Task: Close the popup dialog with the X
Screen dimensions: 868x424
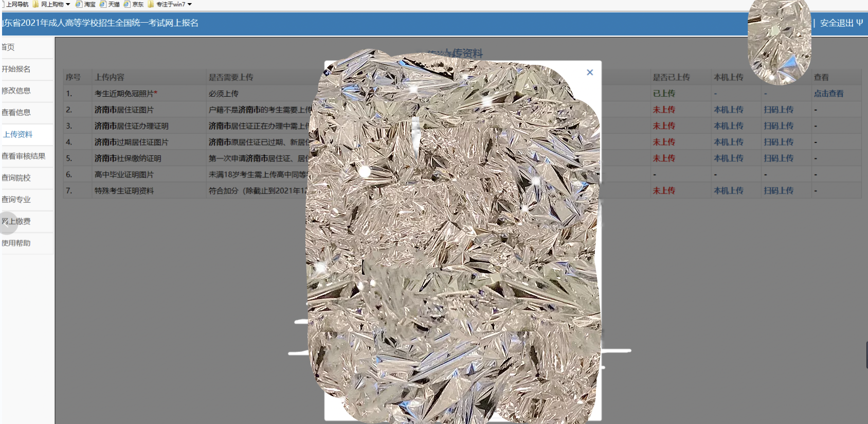Action: [590, 73]
